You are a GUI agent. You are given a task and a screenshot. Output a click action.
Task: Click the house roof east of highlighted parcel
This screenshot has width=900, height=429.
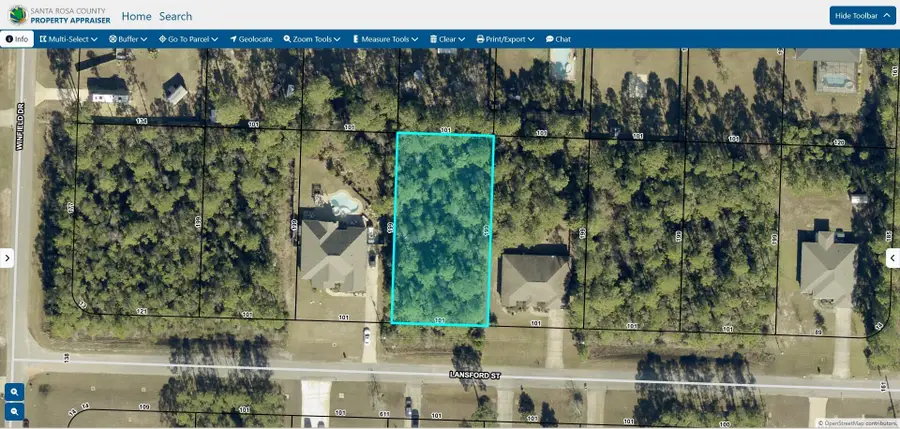point(534,281)
